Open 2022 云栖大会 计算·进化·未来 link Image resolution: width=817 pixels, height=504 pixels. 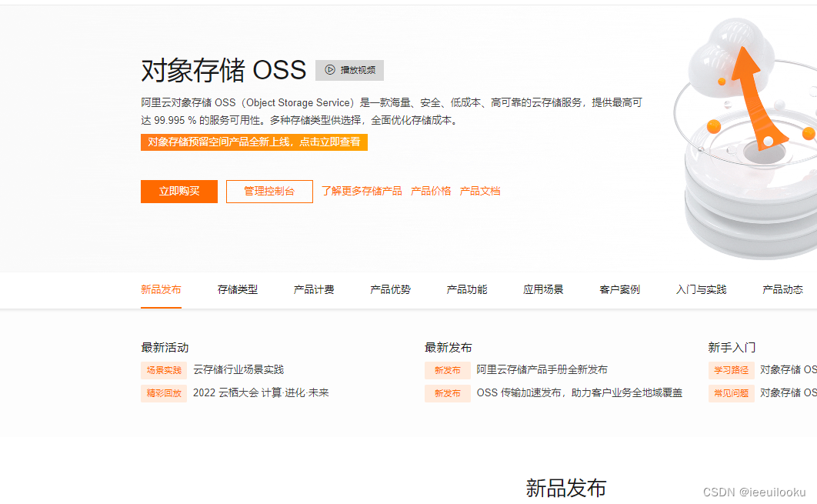click(x=261, y=393)
